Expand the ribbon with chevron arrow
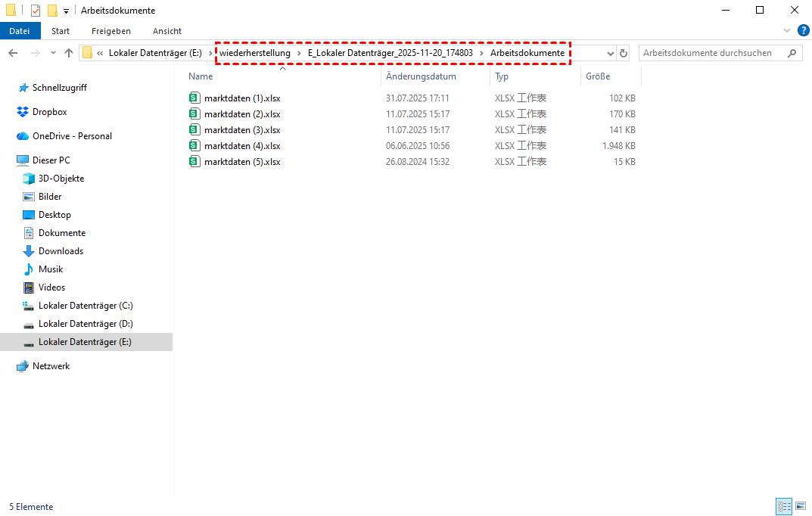 787,31
